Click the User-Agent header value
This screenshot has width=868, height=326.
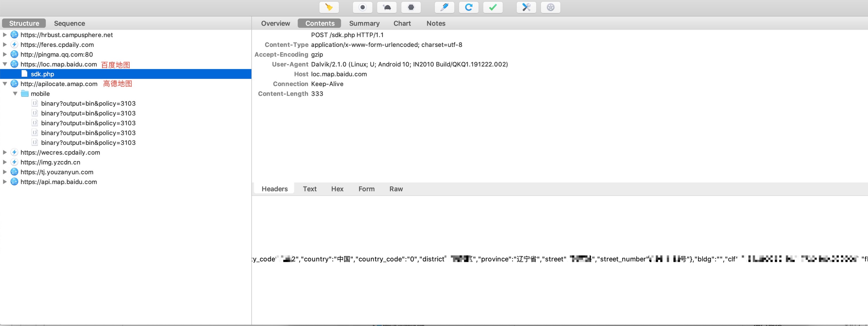tap(409, 64)
